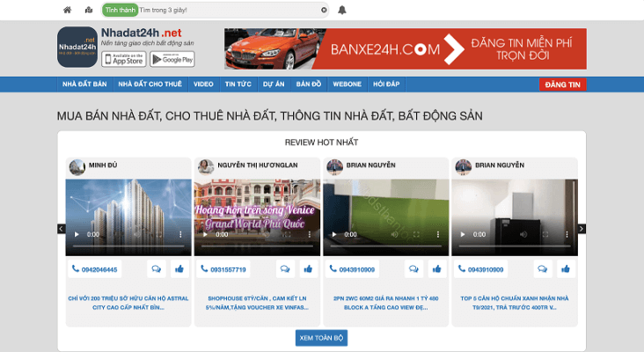
Task: Open the buildings icon next to home
Action: 89,10
